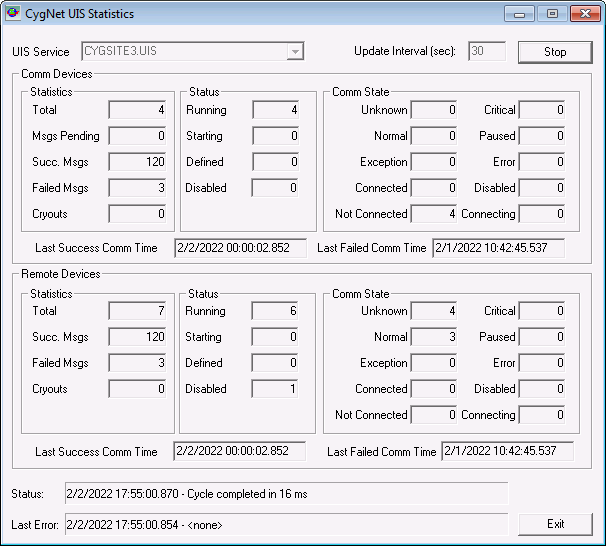Click Comm Devices Total value field
606x546 pixels.
pyautogui.click(x=137, y=110)
